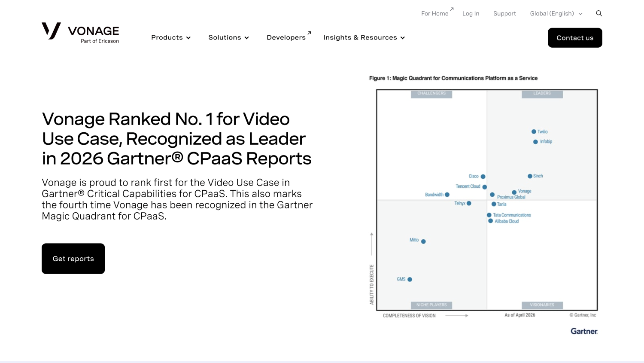The height and width of the screenshot is (363, 644).
Task: Click the Tata Communications label
Action: click(x=512, y=215)
